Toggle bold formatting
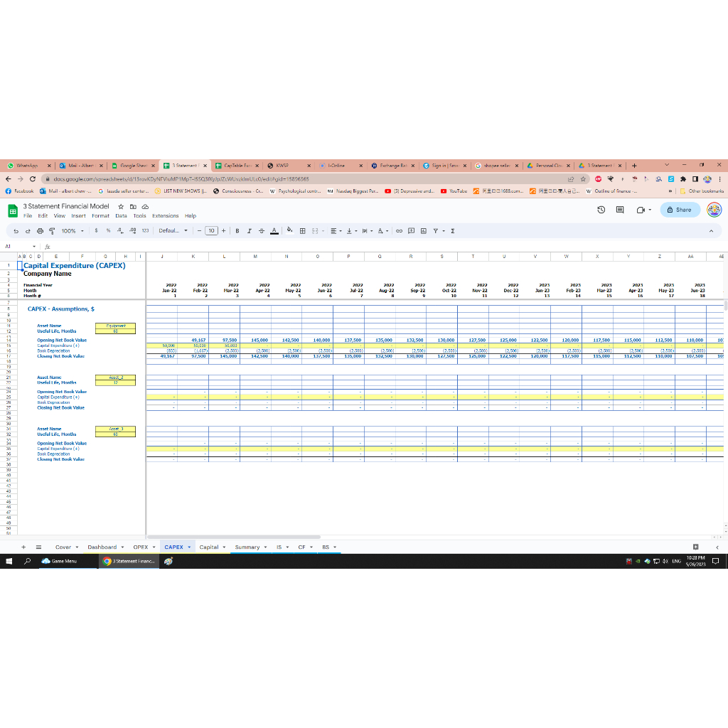Viewport: 728px width, 728px height. click(237, 231)
